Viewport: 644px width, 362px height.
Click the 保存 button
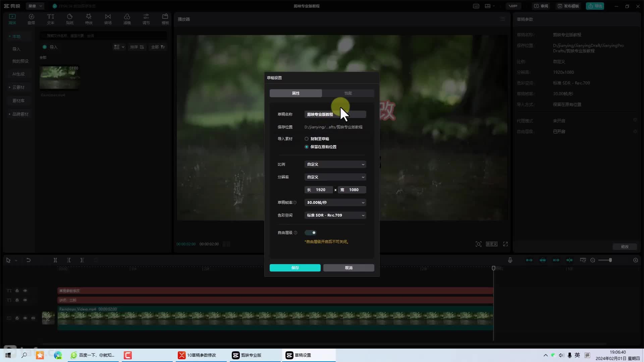click(x=295, y=268)
